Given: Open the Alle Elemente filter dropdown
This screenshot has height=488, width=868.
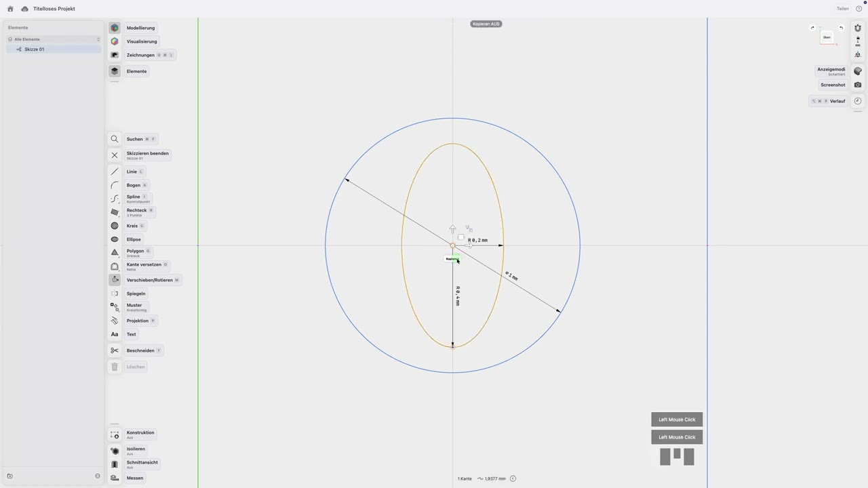Looking at the screenshot, I should click(54, 39).
